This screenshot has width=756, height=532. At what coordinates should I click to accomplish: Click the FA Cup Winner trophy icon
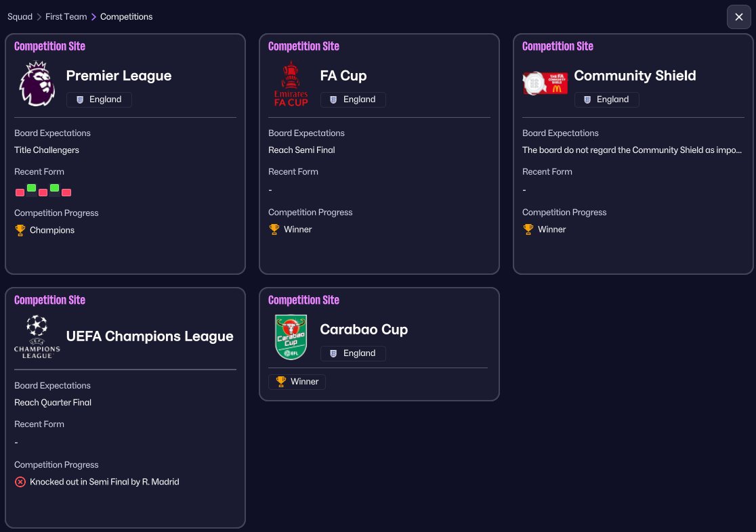pos(274,229)
